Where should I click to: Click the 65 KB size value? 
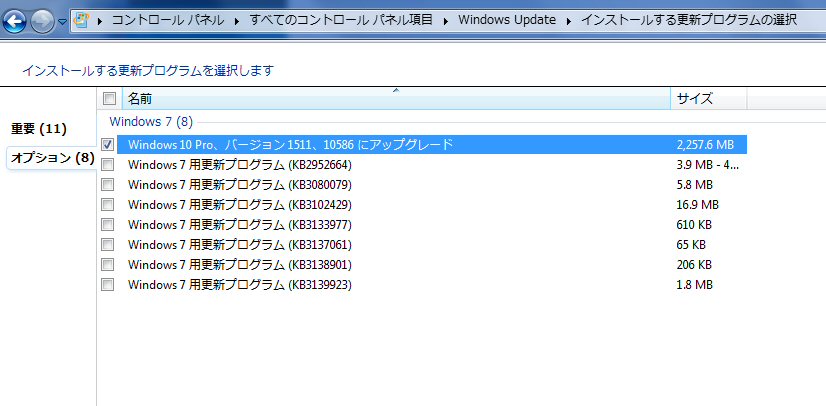click(x=691, y=245)
